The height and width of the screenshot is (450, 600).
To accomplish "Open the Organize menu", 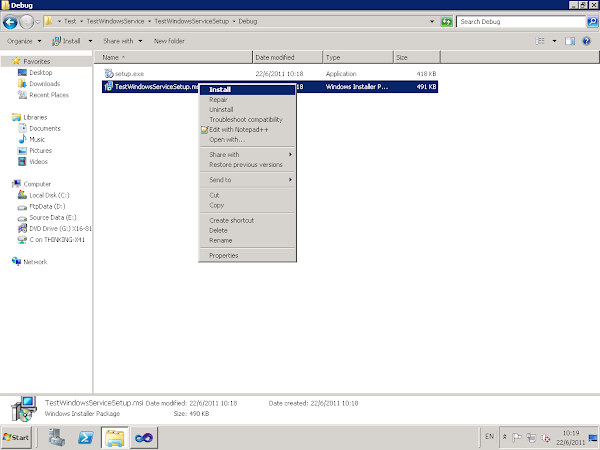I will pos(24,41).
